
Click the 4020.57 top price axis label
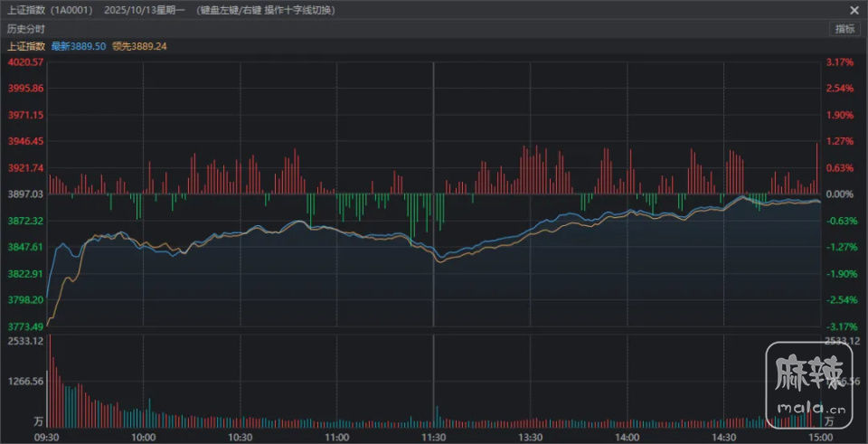[x=24, y=62]
